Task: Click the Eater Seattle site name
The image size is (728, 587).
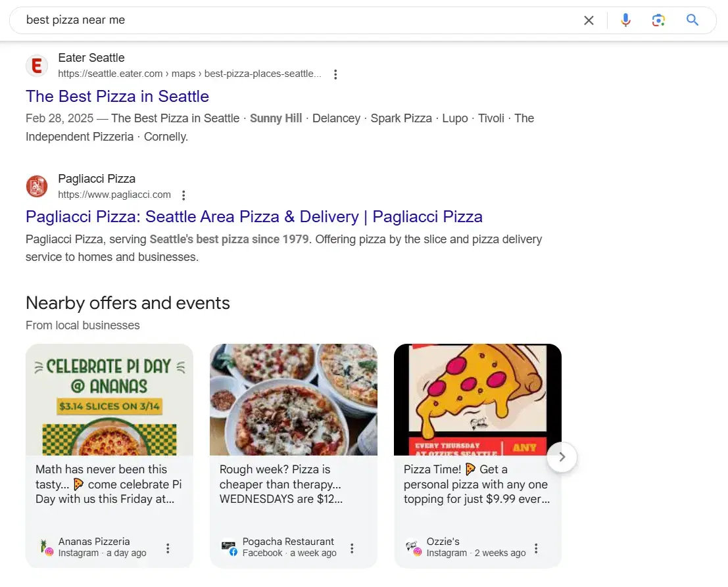Action: [91, 58]
